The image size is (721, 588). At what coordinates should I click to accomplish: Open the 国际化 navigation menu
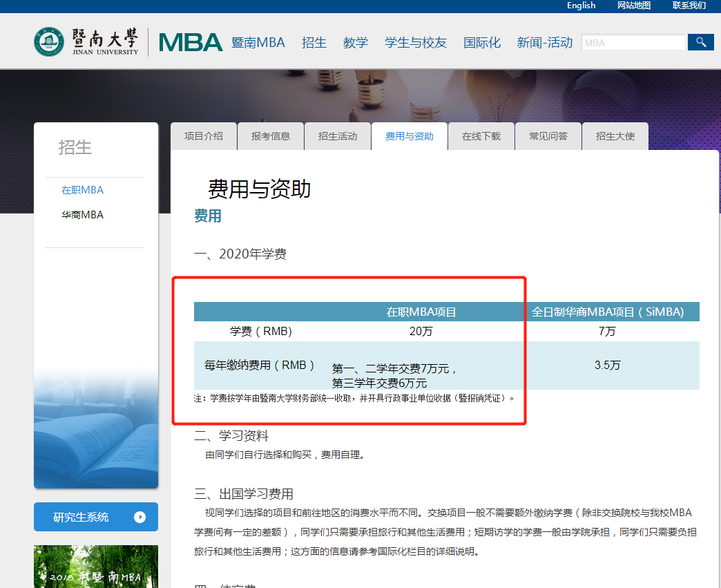click(x=482, y=42)
